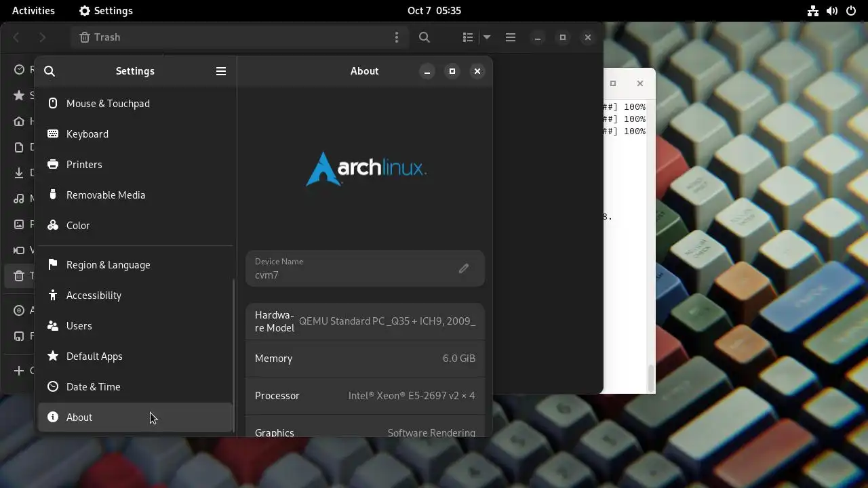The image size is (868, 488).
Task: Click the search icon in Settings header
Action: [x=50, y=71]
